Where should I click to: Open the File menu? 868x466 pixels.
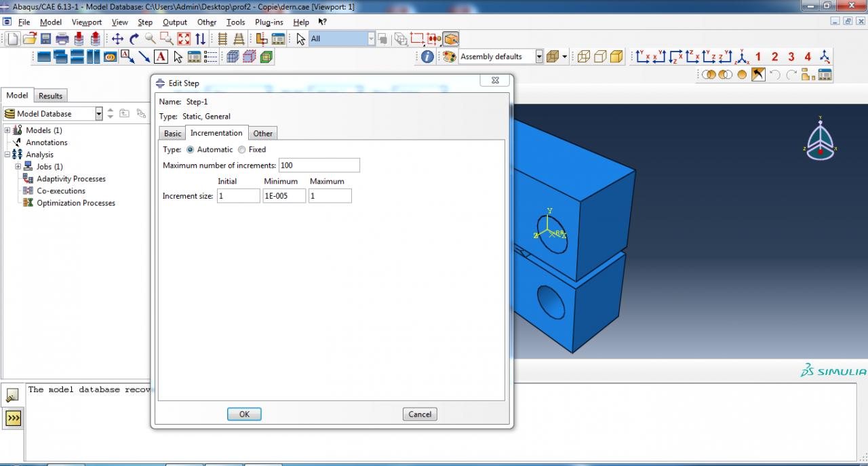24,22
